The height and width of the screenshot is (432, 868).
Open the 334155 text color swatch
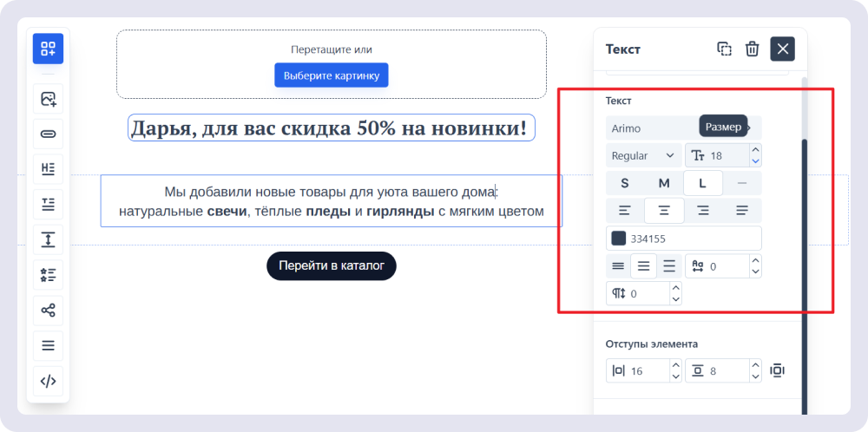tap(618, 239)
